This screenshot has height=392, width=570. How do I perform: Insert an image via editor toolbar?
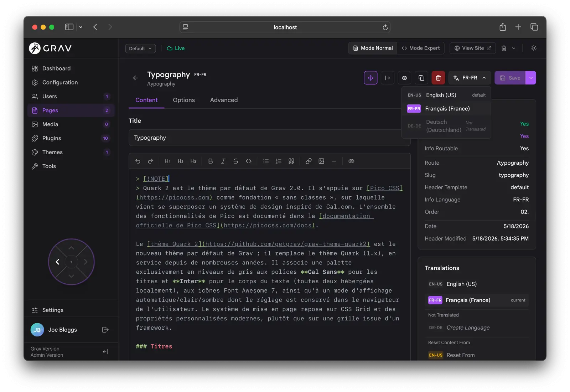pyautogui.click(x=321, y=161)
